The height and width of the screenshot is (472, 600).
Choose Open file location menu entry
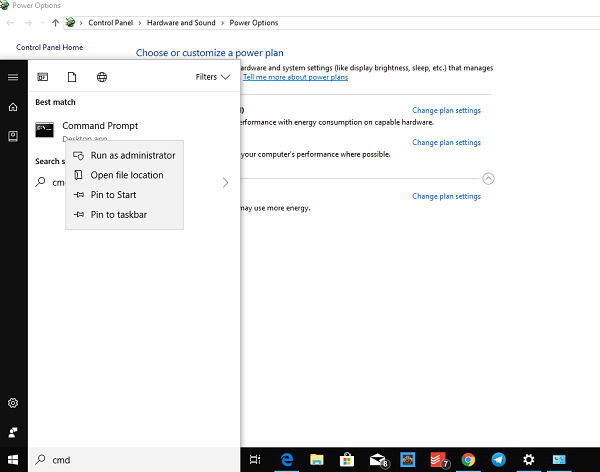pyautogui.click(x=126, y=175)
